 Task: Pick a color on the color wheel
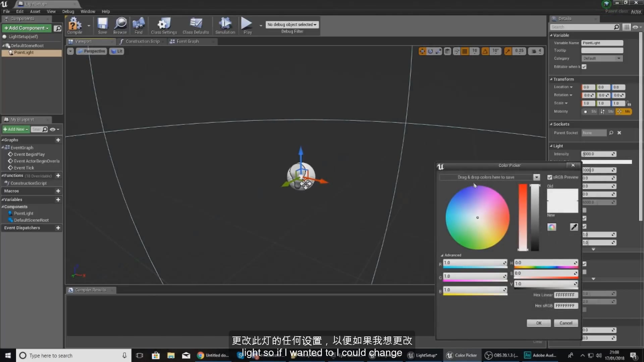(x=477, y=217)
